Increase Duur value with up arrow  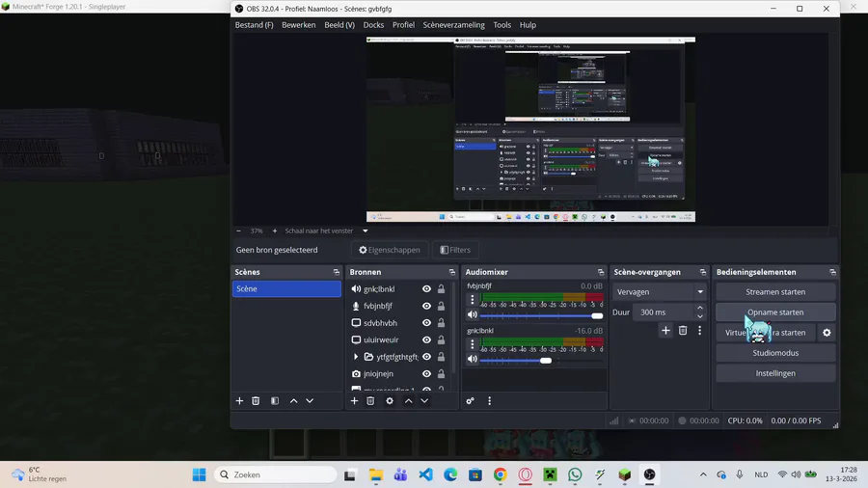point(700,309)
